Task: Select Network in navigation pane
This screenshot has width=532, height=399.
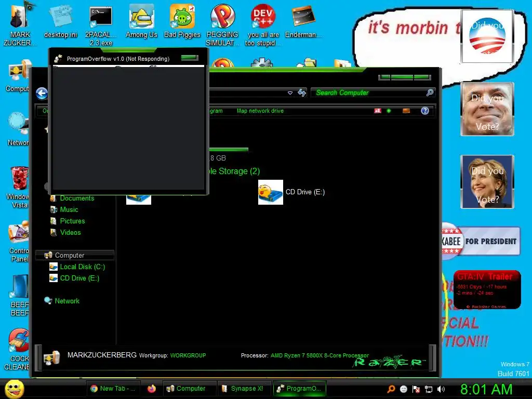Action: click(67, 301)
